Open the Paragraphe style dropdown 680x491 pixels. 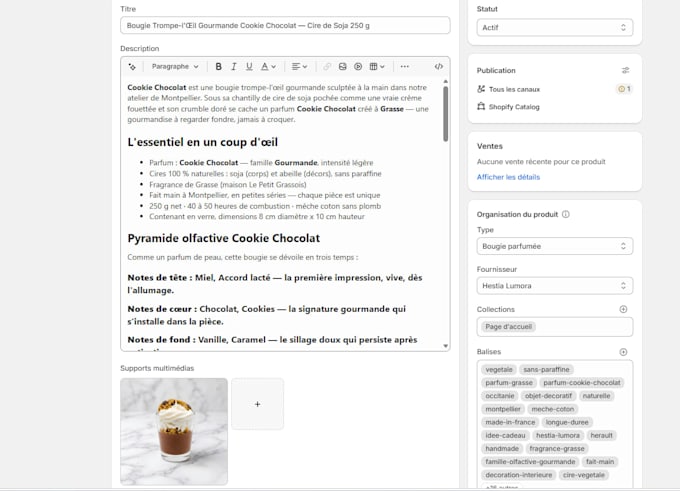click(175, 67)
